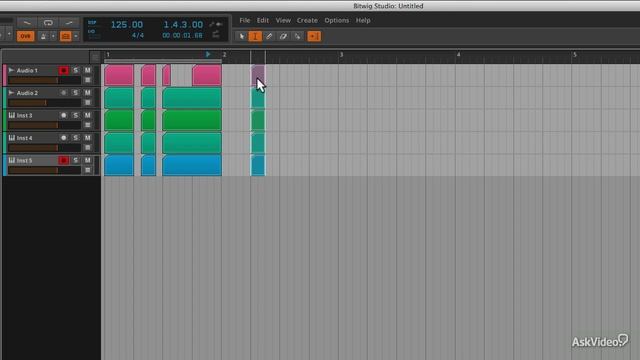
Task: Select the Audio 1 track name
Action: (27, 71)
